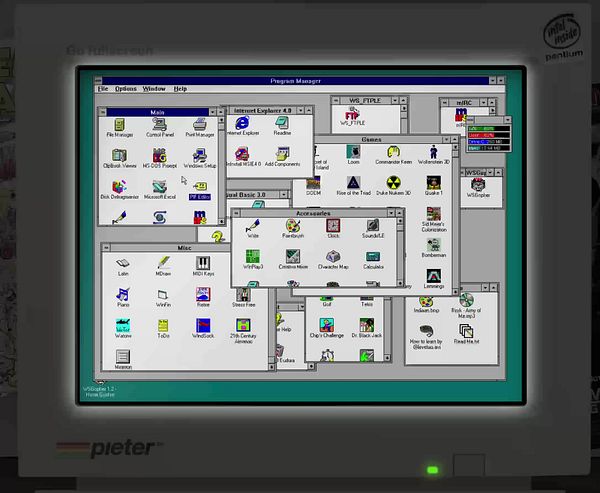
Task: Select Print Manager icon
Action: [200, 125]
